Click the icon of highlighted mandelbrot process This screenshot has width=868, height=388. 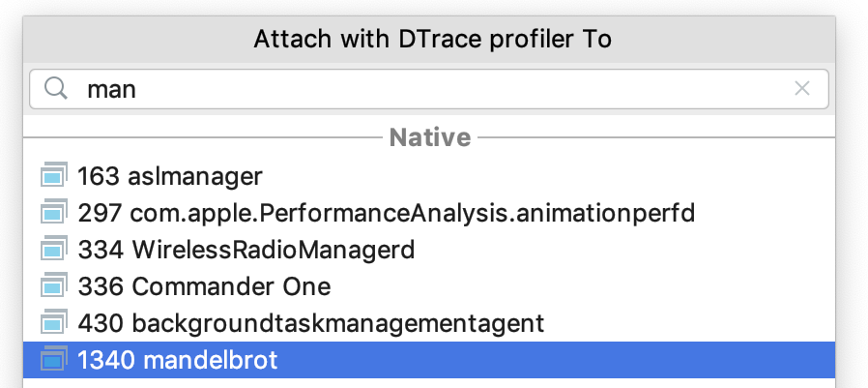pos(53,360)
